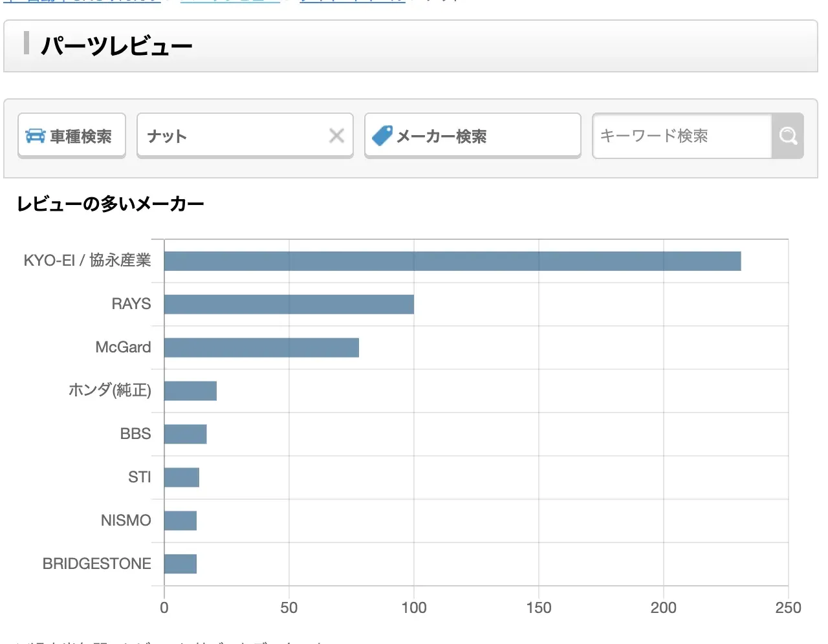Click the car icon for vehicle model search
This screenshot has width=828, height=644.
click(35, 136)
